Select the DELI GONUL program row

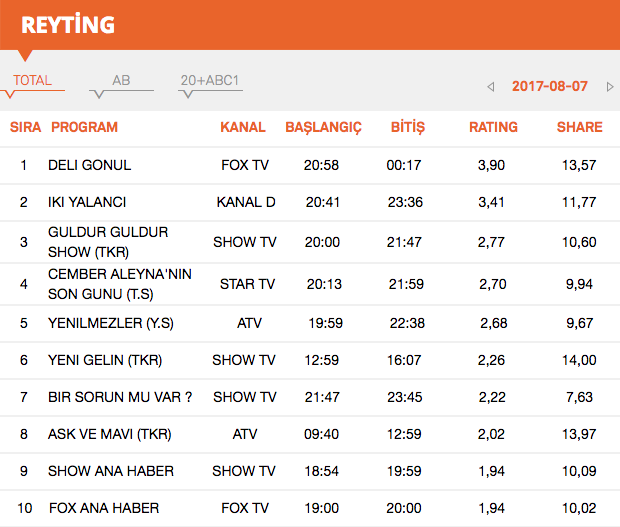tap(90, 165)
